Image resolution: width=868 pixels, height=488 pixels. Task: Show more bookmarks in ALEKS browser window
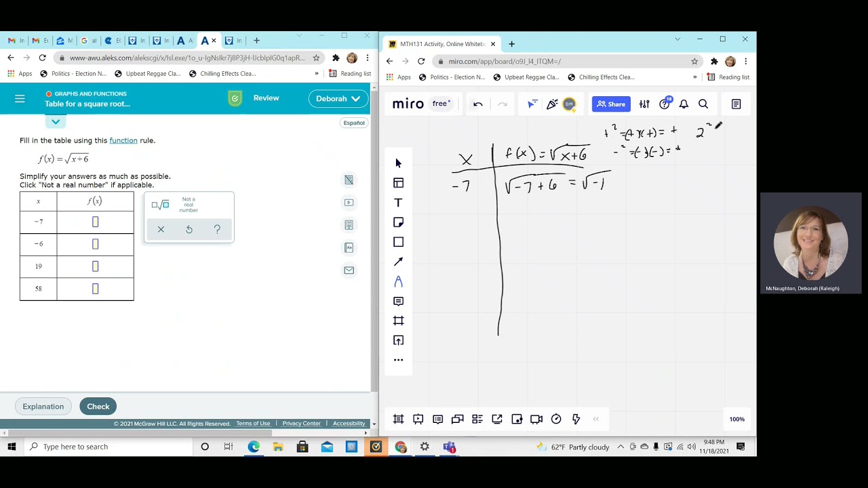click(x=316, y=74)
